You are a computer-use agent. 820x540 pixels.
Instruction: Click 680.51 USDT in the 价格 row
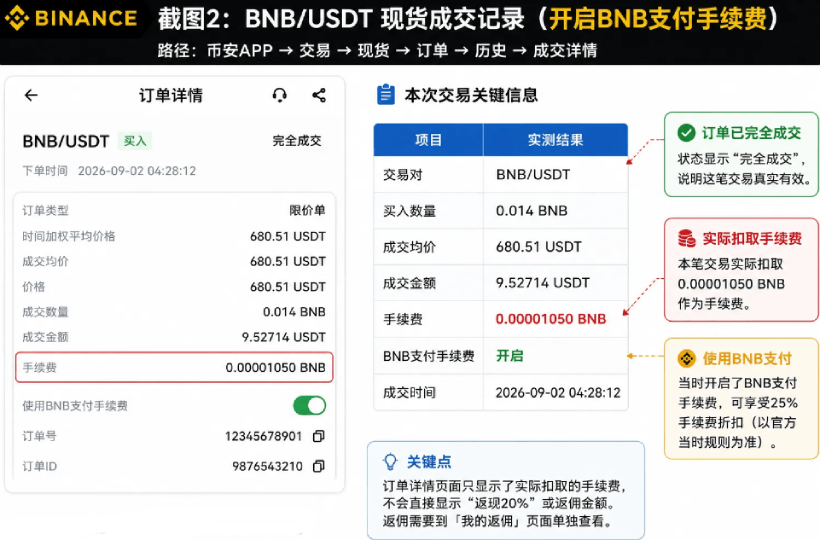point(288,286)
